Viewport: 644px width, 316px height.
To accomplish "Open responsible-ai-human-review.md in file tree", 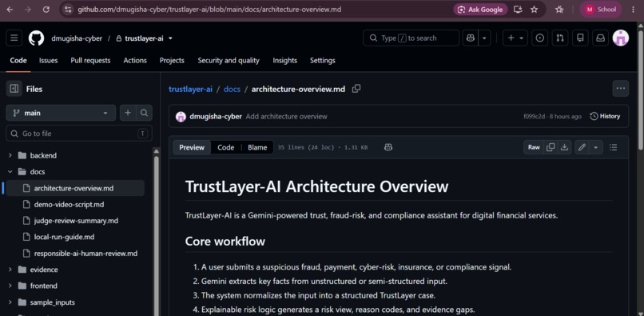I will (85, 254).
